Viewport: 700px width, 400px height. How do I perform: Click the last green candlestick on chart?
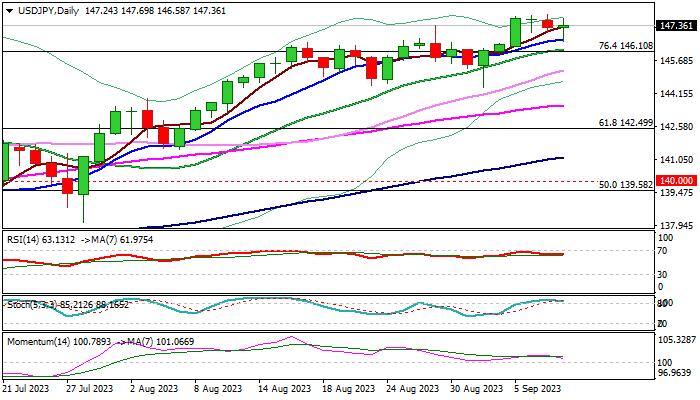click(x=564, y=27)
